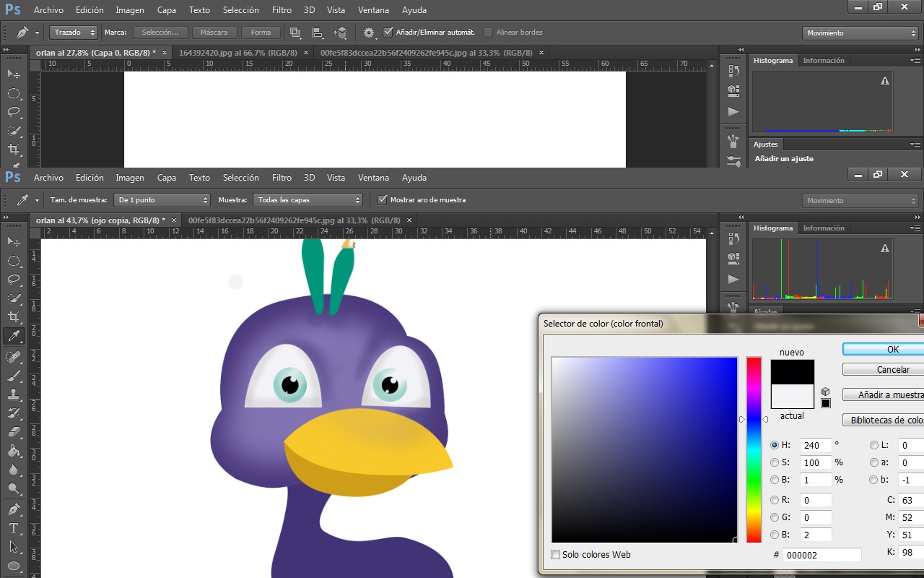The width and height of the screenshot is (924, 578).
Task: Select the Blur (droplet) tool
Action: [x=14, y=470]
